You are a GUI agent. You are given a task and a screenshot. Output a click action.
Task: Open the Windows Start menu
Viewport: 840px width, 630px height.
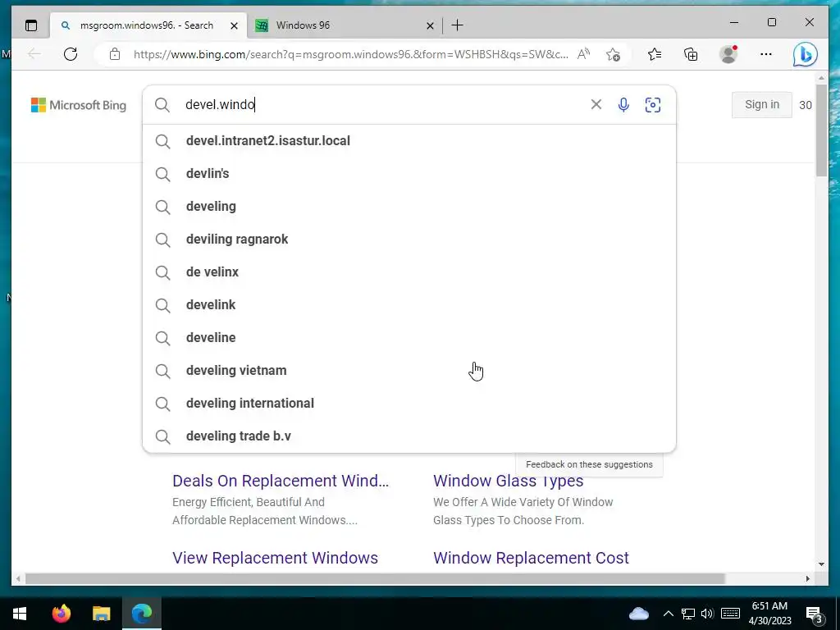click(20, 614)
